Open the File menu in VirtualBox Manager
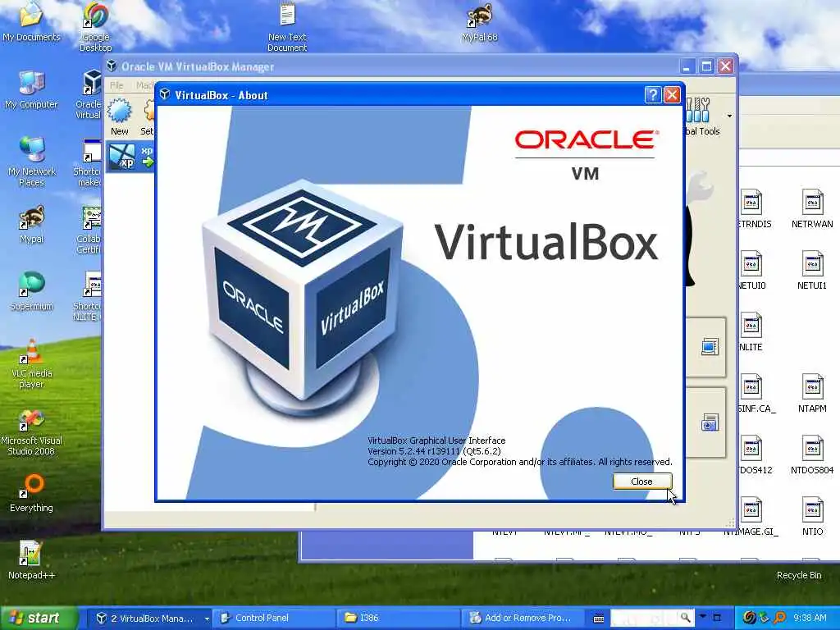Screen dimensions: 840x630 pos(116,85)
